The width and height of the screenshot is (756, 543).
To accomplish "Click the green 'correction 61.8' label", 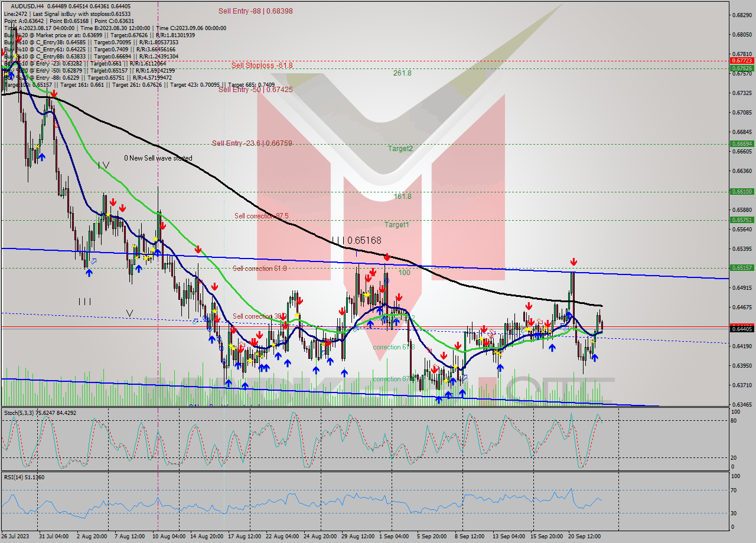I will click(394, 347).
